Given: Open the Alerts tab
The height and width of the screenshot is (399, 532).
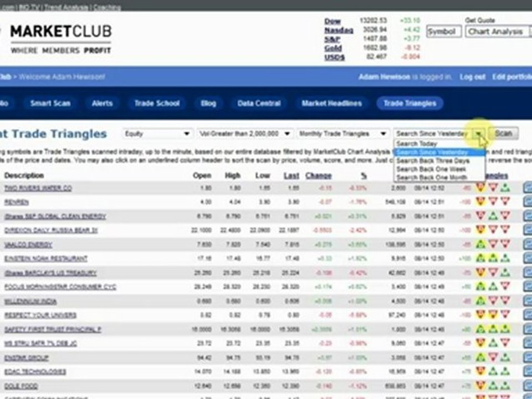Looking at the screenshot, I should tap(102, 103).
